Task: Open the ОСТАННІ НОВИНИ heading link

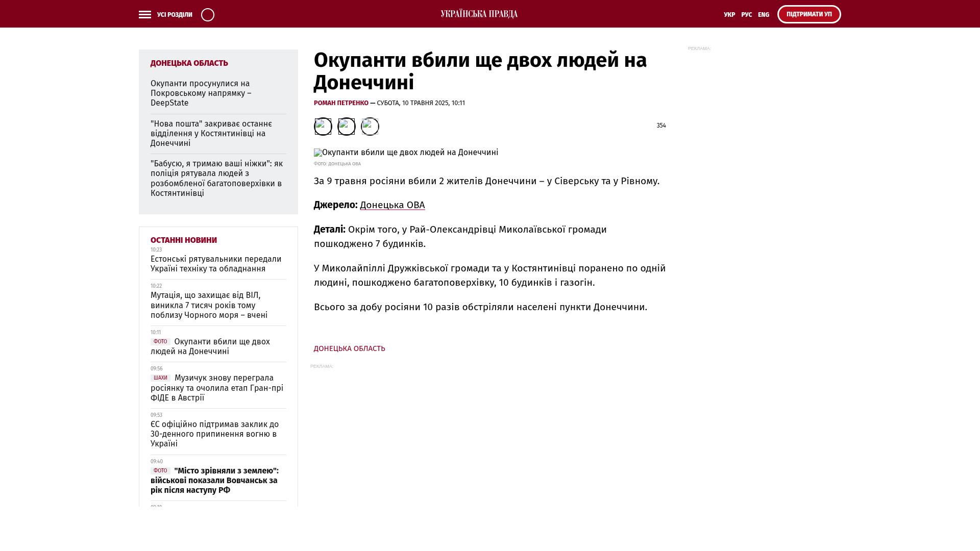Action: coord(183,240)
